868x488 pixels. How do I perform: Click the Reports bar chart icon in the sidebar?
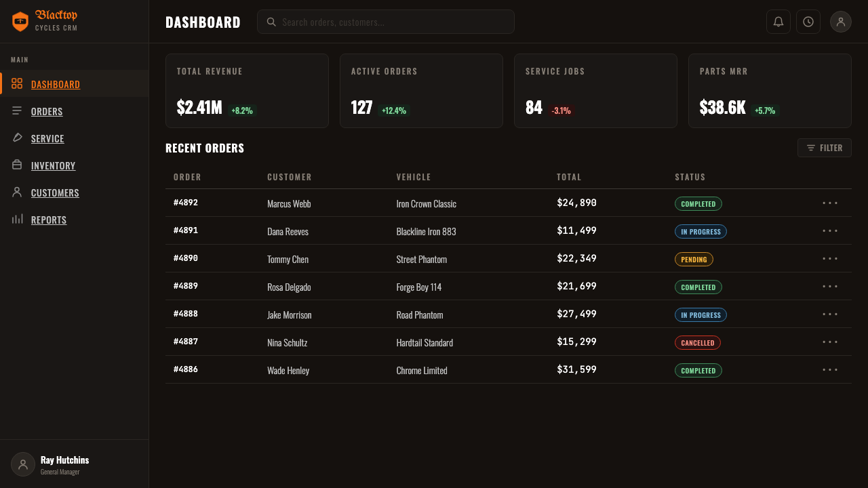coord(17,219)
